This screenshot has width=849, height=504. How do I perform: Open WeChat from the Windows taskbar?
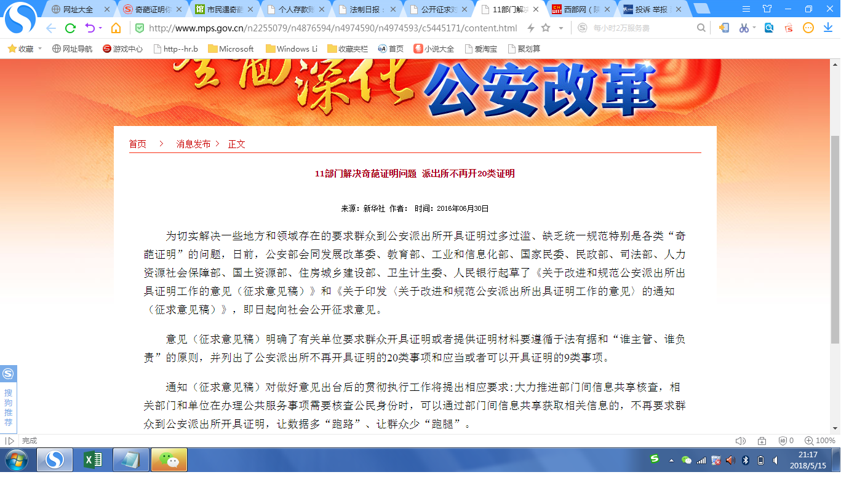169,459
